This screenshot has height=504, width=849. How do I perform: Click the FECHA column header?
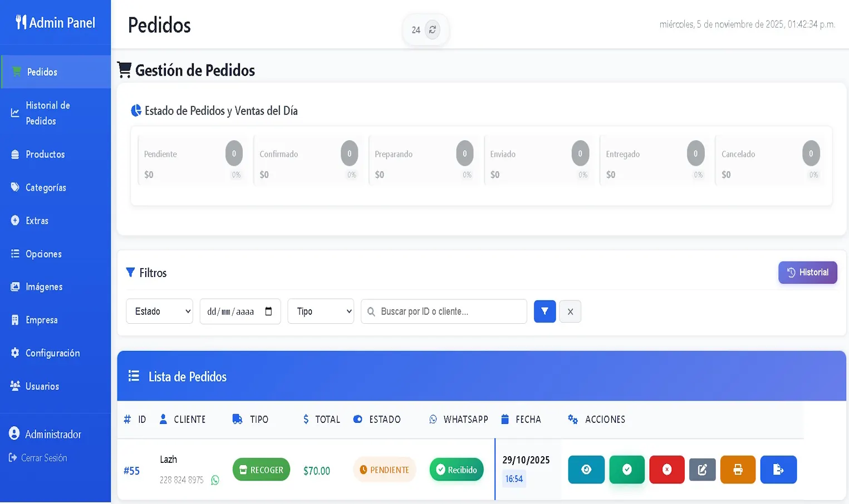point(521,419)
